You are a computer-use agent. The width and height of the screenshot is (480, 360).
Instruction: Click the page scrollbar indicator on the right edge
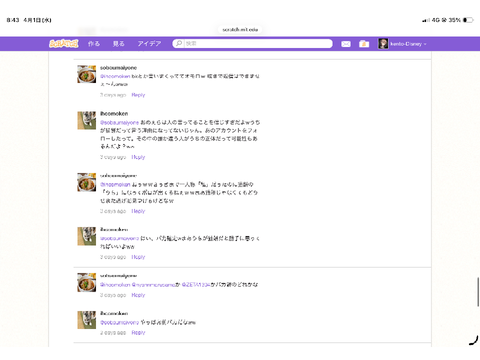click(478, 292)
